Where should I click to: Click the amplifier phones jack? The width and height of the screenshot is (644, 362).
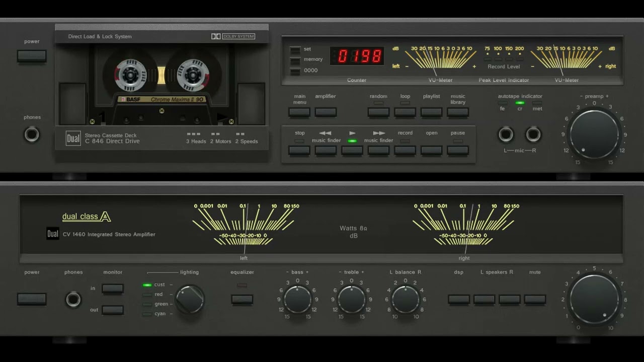point(73,300)
